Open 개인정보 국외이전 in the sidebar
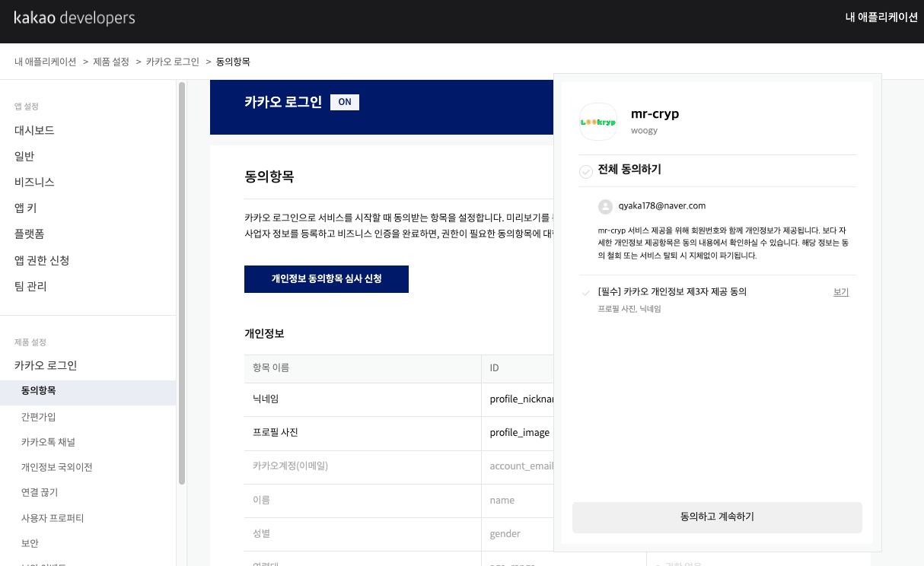Image resolution: width=924 pixels, height=566 pixels. (x=57, y=467)
